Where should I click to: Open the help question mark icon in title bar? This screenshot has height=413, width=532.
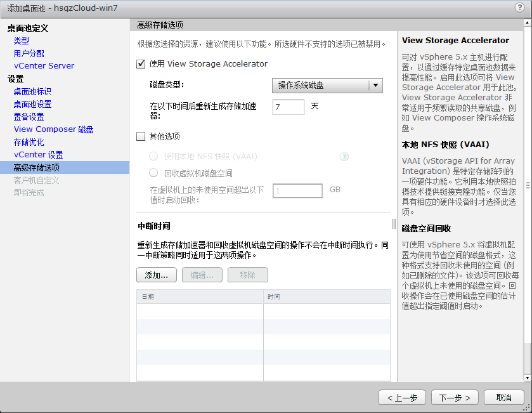click(x=519, y=8)
